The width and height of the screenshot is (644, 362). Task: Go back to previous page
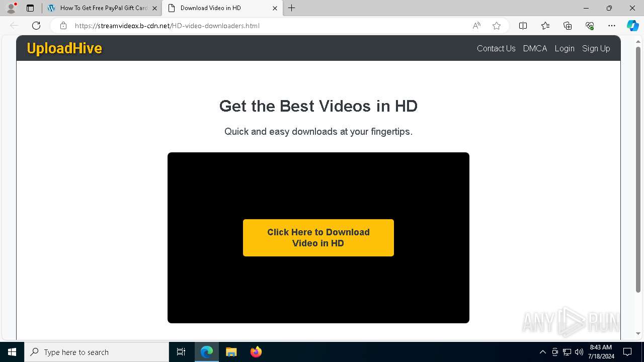click(x=14, y=26)
